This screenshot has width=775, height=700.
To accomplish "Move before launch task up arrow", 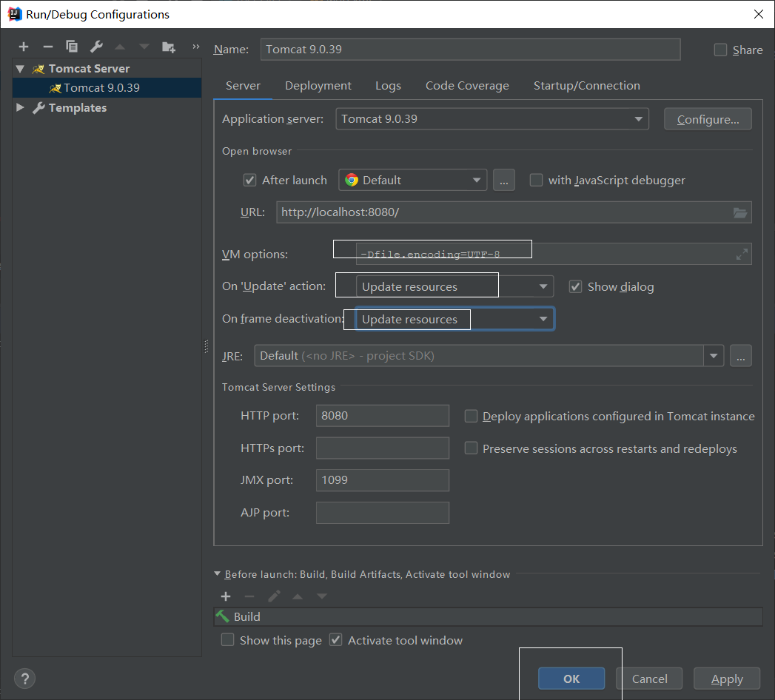I will point(298,596).
